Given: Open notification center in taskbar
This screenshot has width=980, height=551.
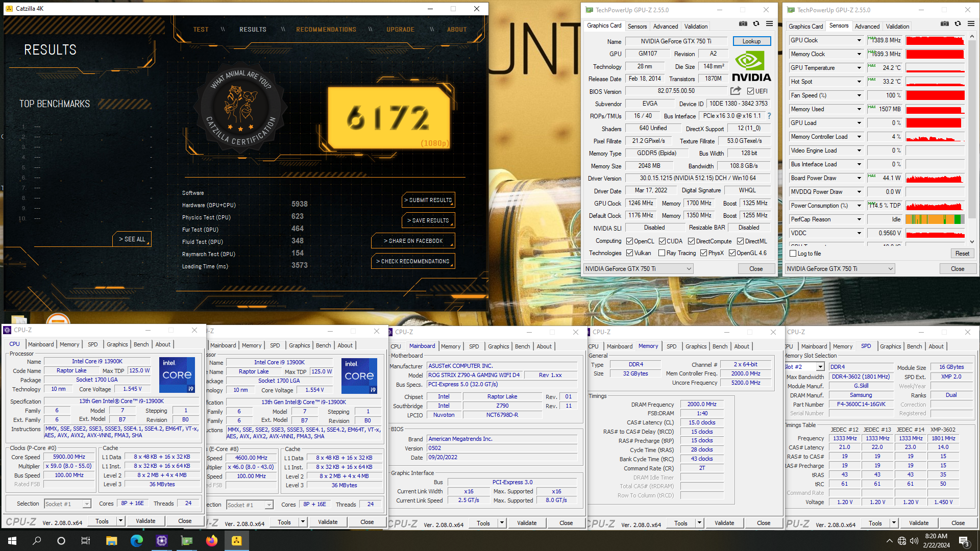Looking at the screenshot, I should [964, 541].
